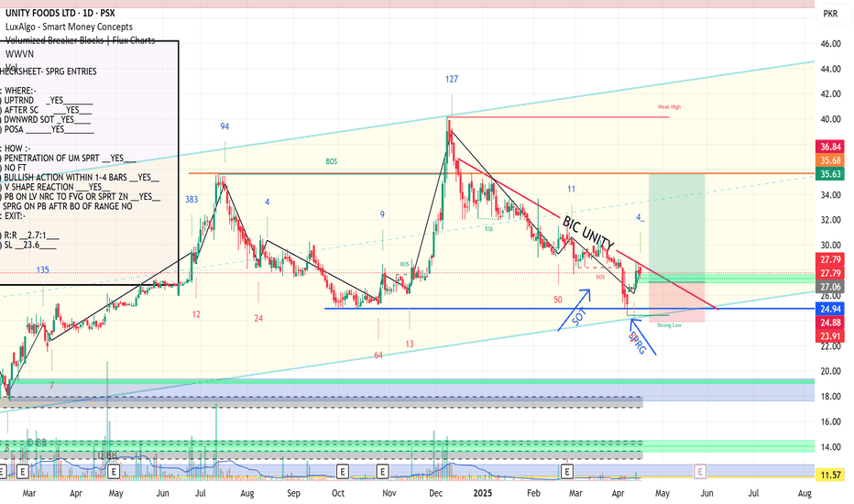Open the earnings marker near May 2024

pyautogui.click(x=114, y=471)
